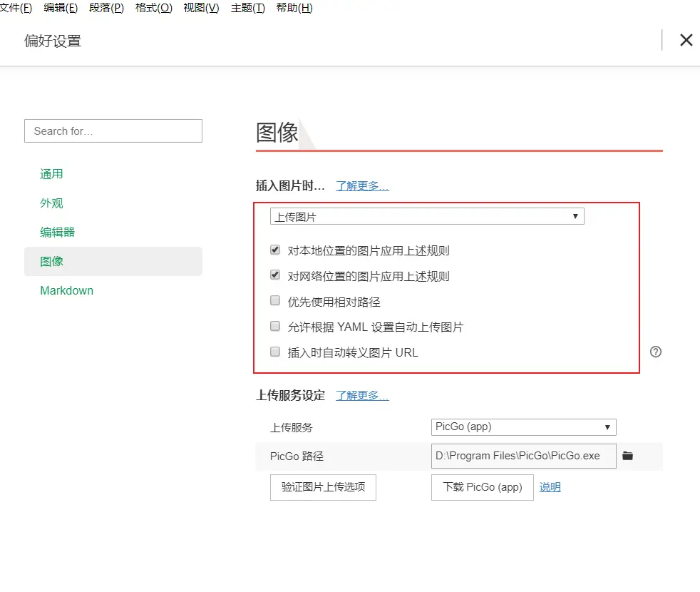The height and width of the screenshot is (592, 700).
Task: Click 下载 PicGo (app) button
Action: coord(482,487)
